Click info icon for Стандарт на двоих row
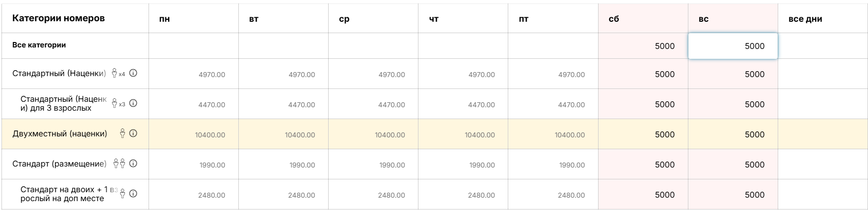Screen dimensions: 868x211 [133, 194]
